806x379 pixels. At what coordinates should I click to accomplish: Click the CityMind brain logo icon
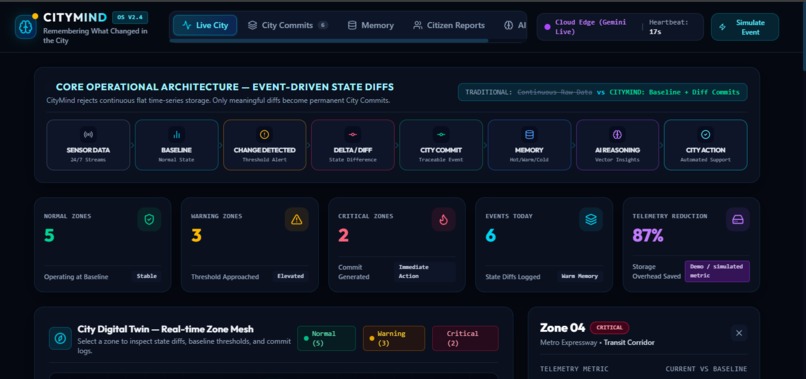point(26,27)
